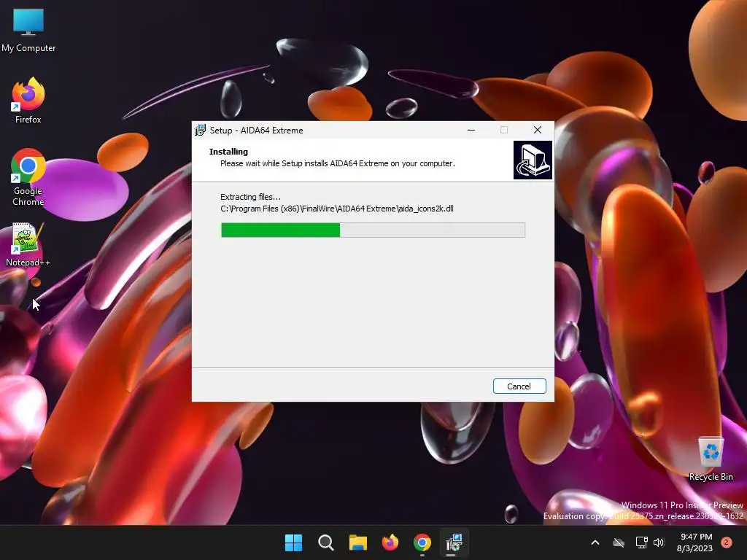Close the AIDA64 setup window
The width and height of the screenshot is (747, 560).
coord(538,130)
